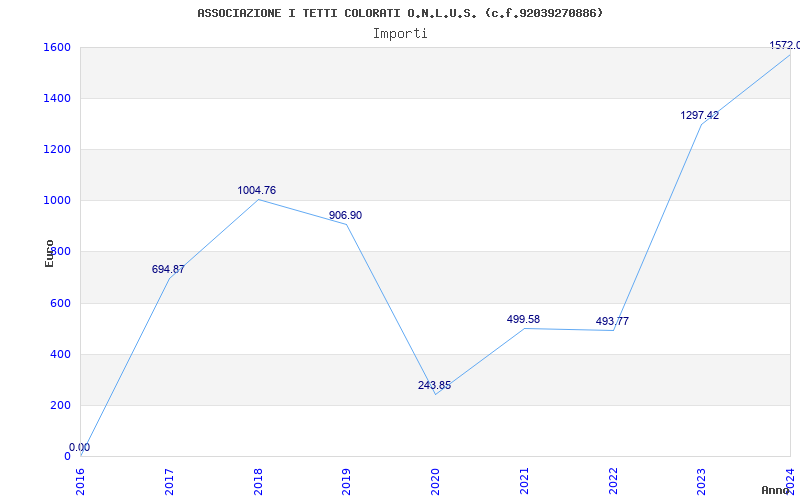
Task: Select the data label 499.58
Action: pyautogui.click(x=523, y=319)
